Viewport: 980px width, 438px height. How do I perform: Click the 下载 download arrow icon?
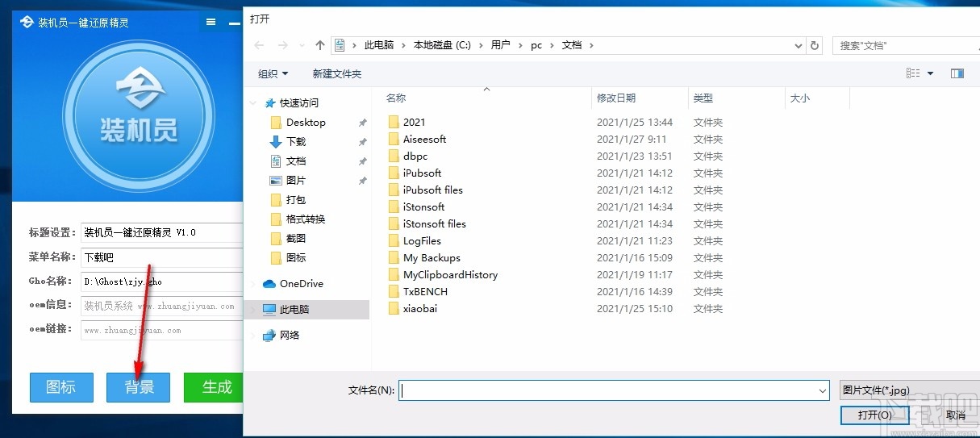[x=276, y=141]
